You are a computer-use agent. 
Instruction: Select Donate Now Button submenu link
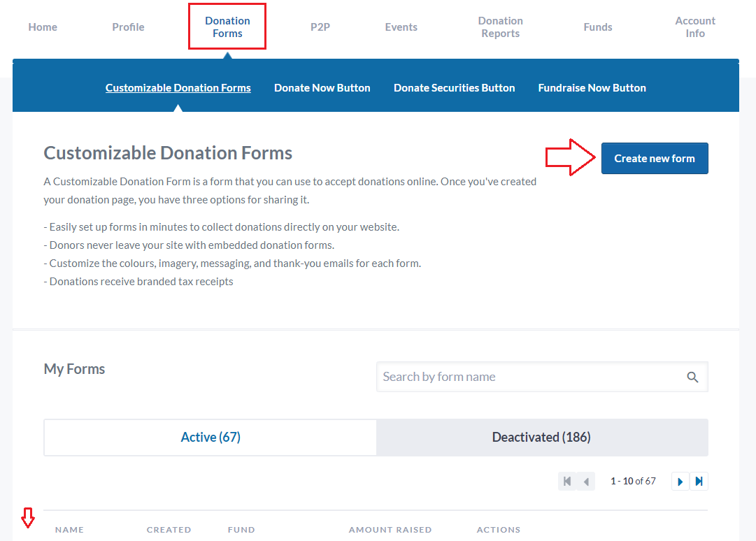pos(322,88)
